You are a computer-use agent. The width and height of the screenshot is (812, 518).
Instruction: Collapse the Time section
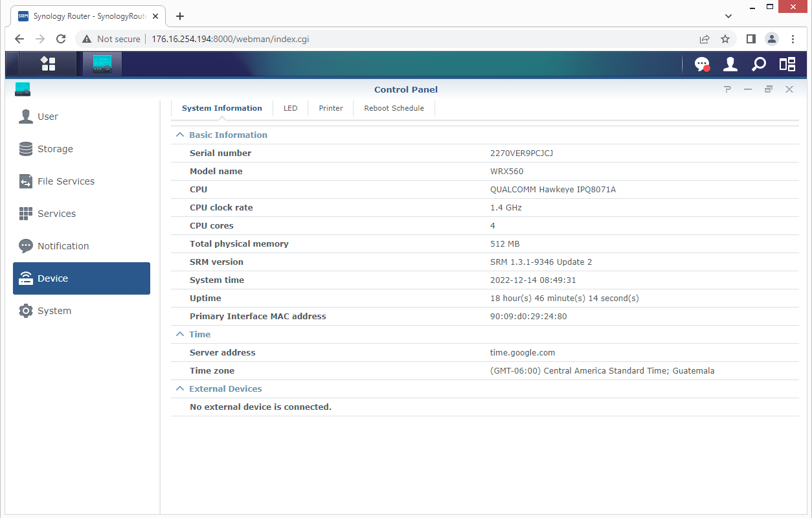click(x=180, y=334)
